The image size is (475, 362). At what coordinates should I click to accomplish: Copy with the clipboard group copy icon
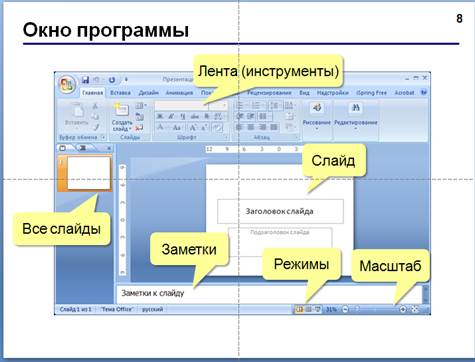(x=95, y=116)
